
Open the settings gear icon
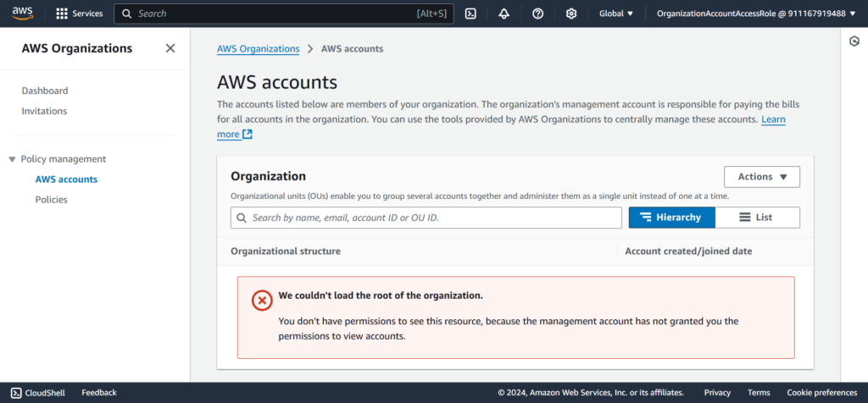571,14
